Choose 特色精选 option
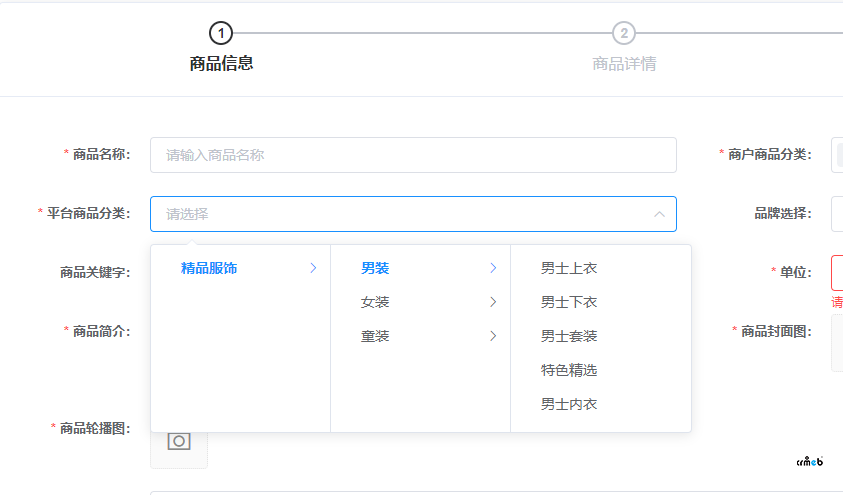The width and height of the screenshot is (843, 495). tap(569, 370)
